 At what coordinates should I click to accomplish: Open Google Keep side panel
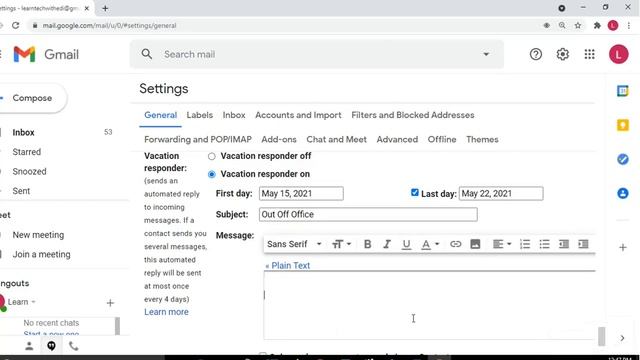pyautogui.click(x=622, y=125)
